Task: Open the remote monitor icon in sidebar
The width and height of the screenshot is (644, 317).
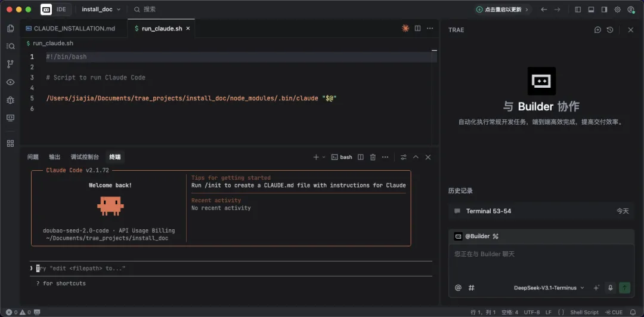Action: click(x=11, y=118)
